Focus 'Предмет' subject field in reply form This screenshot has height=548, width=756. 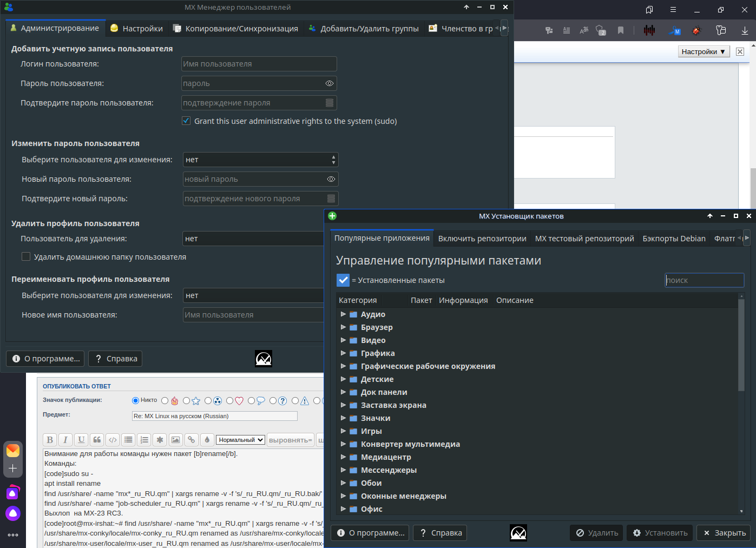215,416
